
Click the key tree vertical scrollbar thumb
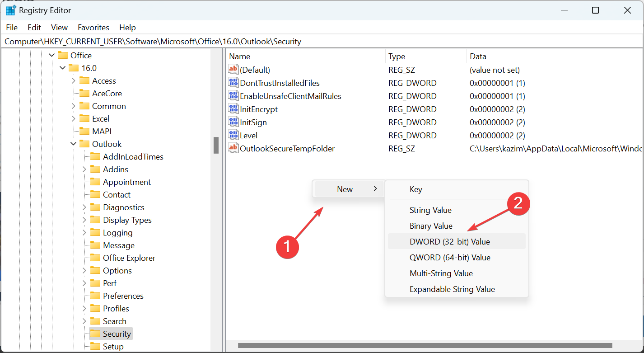pos(216,145)
